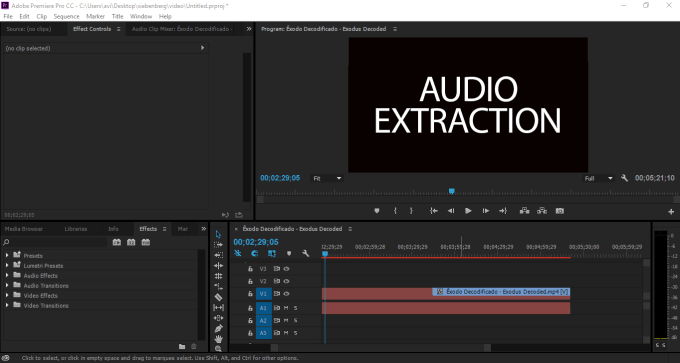Mute track A1

pyautogui.click(x=286, y=308)
